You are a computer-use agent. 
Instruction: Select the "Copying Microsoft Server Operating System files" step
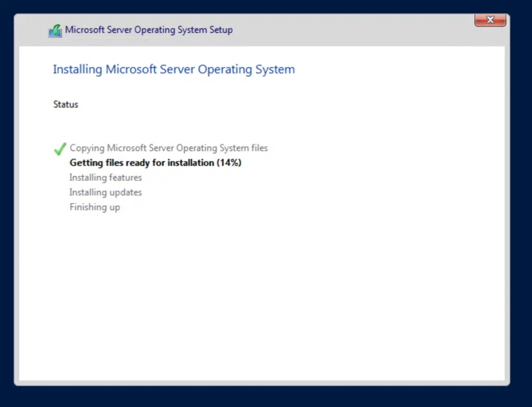click(x=168, y=148)
